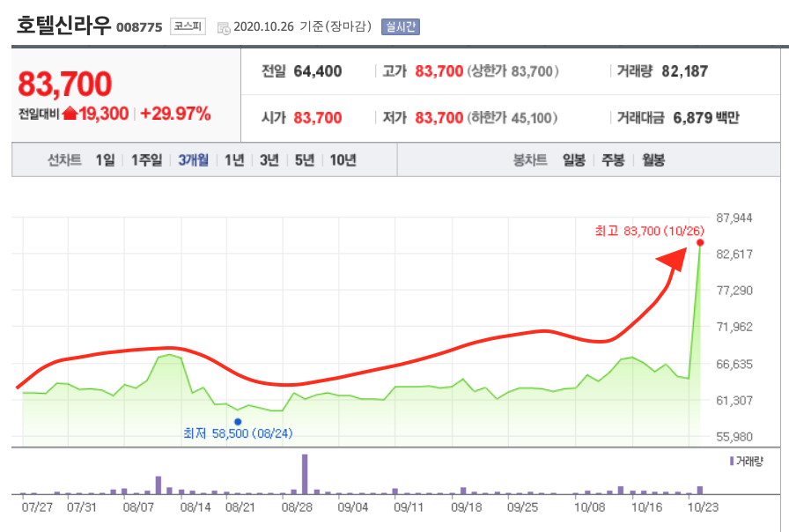Select the 3개월 line chart tab
This screenshot has height=532, width=789.
click(x=193, y=160)
